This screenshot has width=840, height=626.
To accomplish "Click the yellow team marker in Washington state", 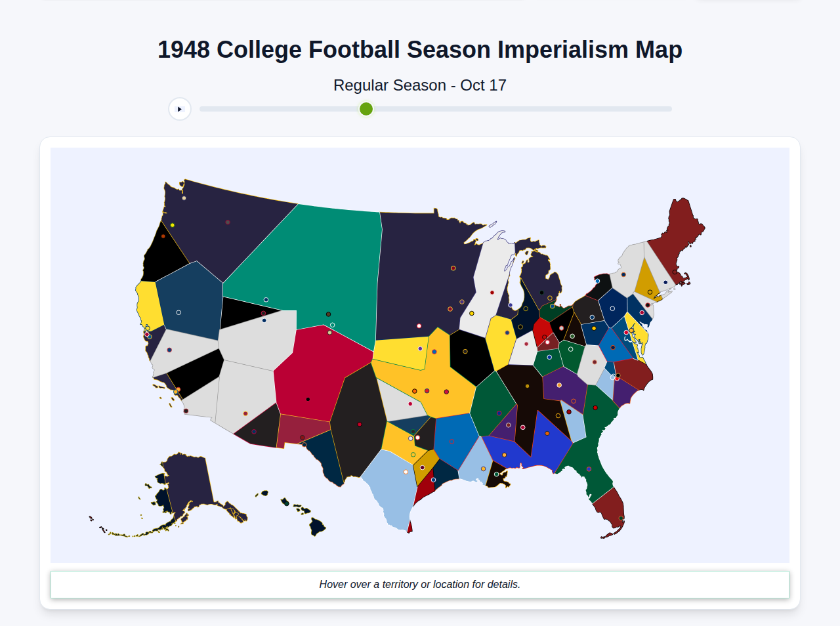I will point(173,225).
